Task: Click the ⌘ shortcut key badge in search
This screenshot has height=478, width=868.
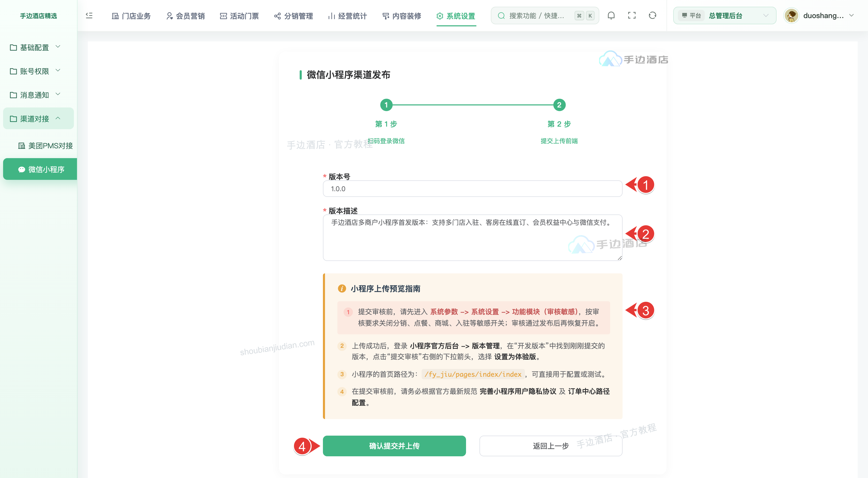Action: [x=579, y=16]
